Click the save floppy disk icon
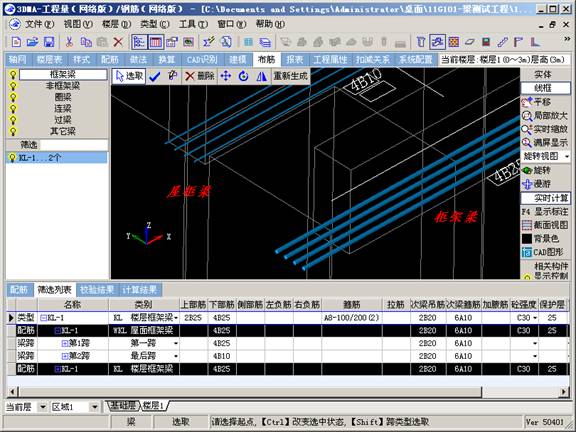 (x=49, y=42)
